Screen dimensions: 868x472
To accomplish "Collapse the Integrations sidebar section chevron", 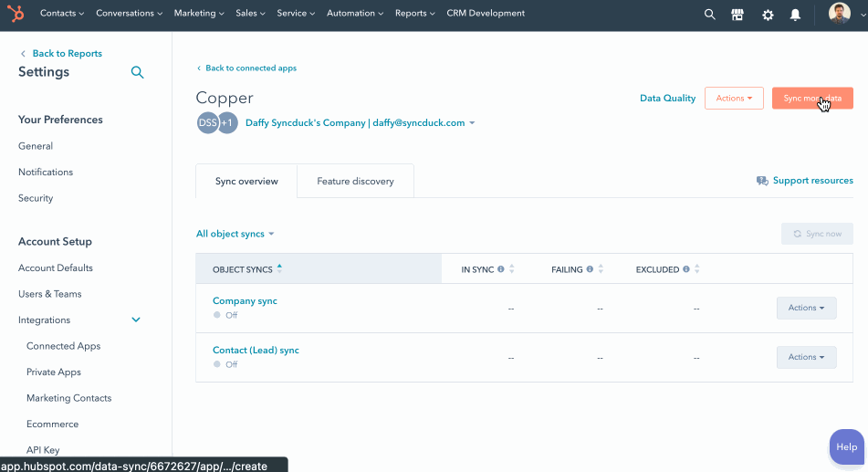I will (x=136, y=320).
